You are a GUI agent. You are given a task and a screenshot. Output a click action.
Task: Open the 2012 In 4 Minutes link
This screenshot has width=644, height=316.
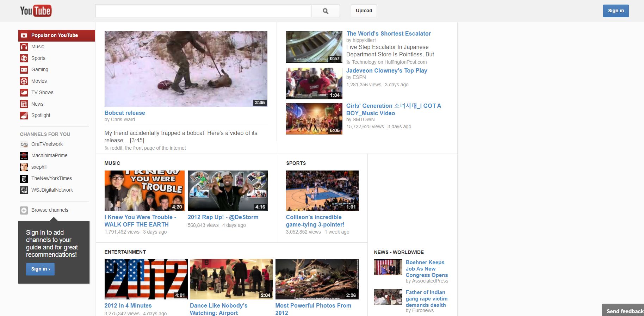pyautogui.click(x=128, y=305)
